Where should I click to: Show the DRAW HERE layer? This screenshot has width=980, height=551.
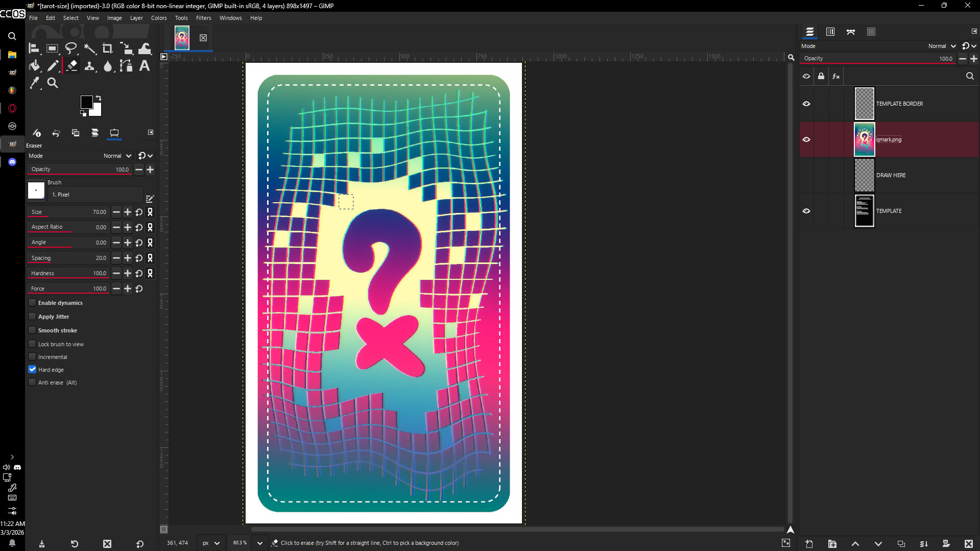[806, 175]
